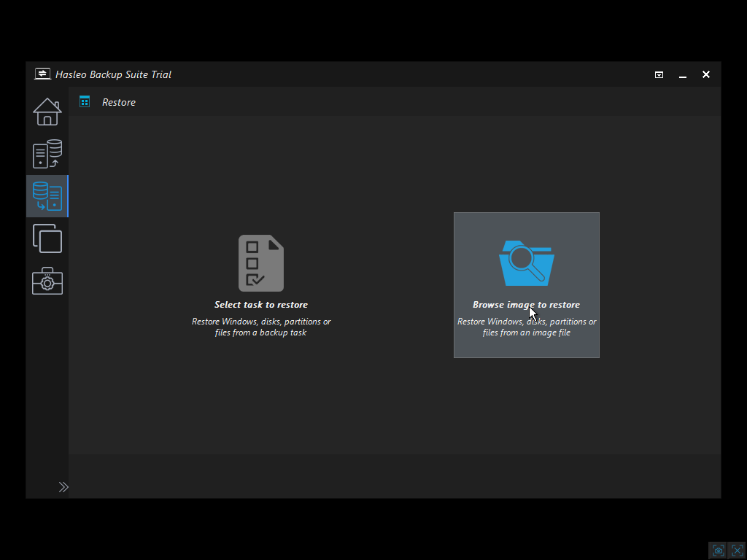Click the blue X icon in the bottom-right corner

(x=737, y=550)
